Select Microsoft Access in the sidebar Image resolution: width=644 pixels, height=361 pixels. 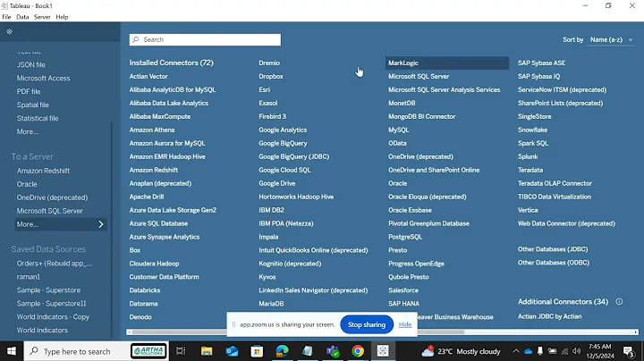click(x=44, y=78)
